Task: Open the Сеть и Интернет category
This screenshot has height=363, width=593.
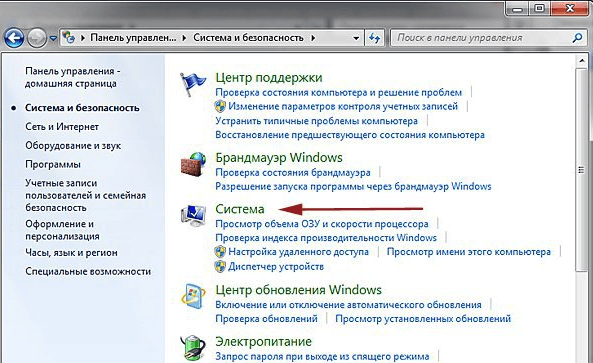Action: click(62, 127)
